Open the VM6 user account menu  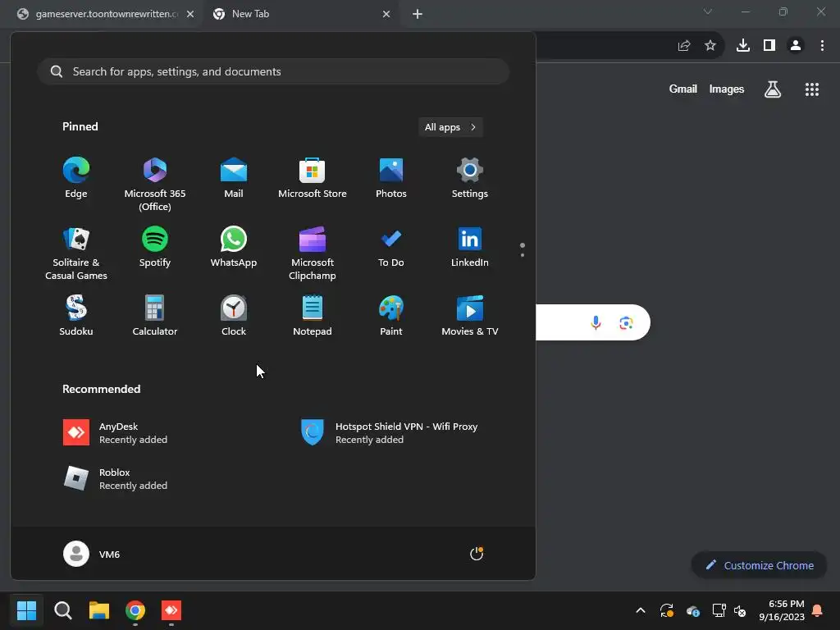[x=92, y=554]
